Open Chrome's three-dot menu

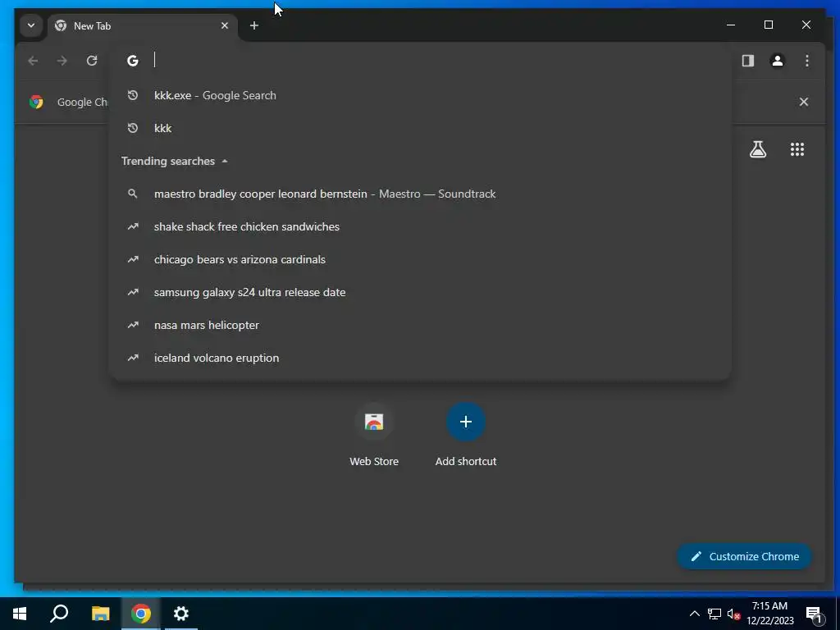point(807,61)
